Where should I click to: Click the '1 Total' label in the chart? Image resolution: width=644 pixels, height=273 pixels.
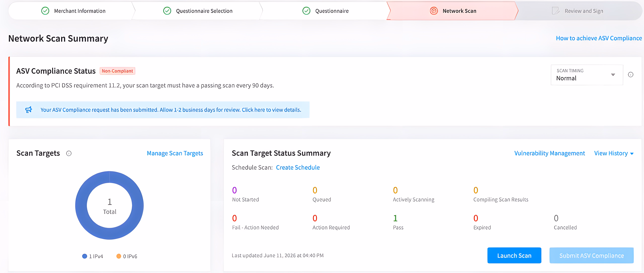click(110, 206)
